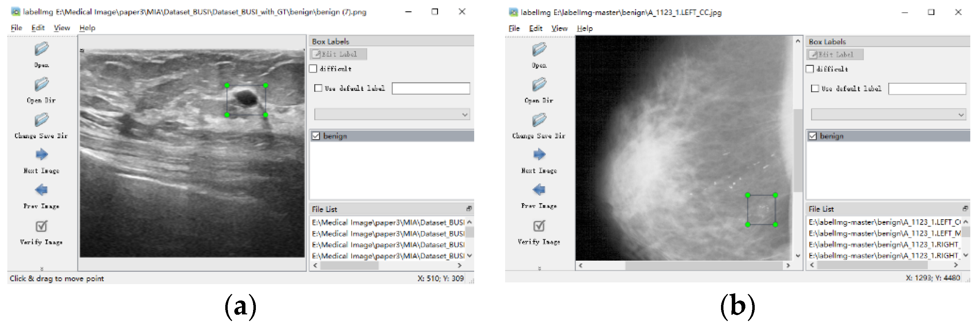Click File List horizontal scrollbar in window (a)
The image size is (980, 329).
coord(349,265)
